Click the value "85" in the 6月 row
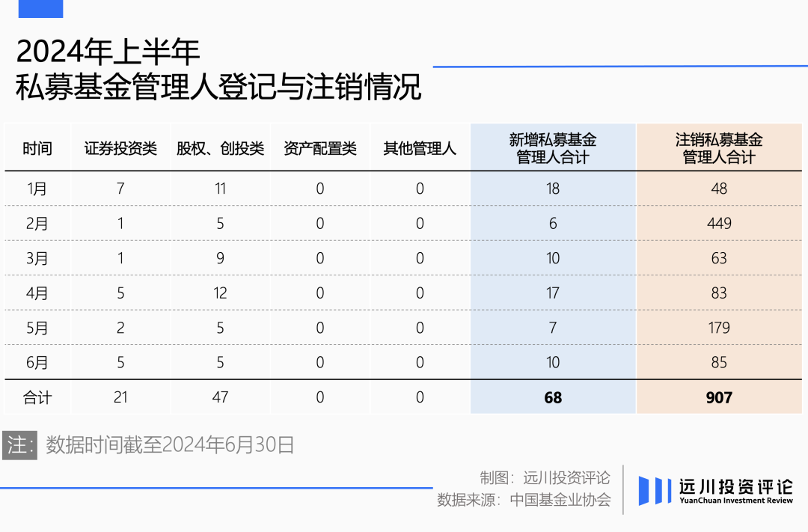Image resolution: width=808 pixels, height=532 pixels. [x=720, y=362]
